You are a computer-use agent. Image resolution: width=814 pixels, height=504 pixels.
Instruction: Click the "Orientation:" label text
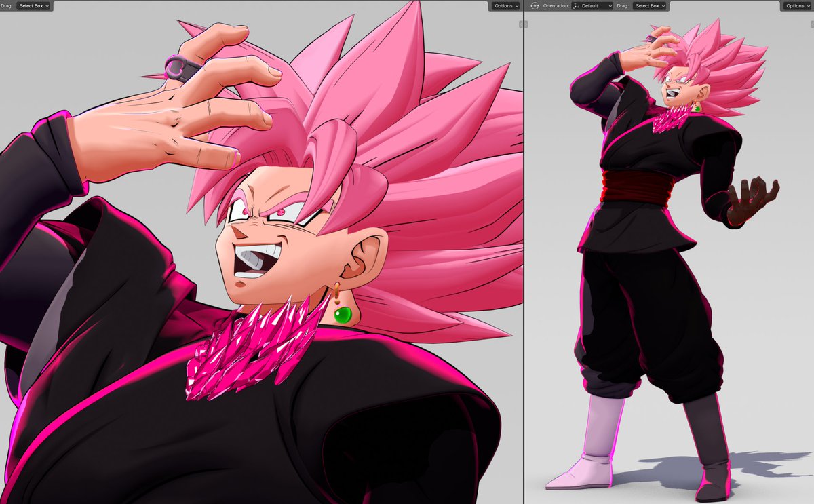556,5
